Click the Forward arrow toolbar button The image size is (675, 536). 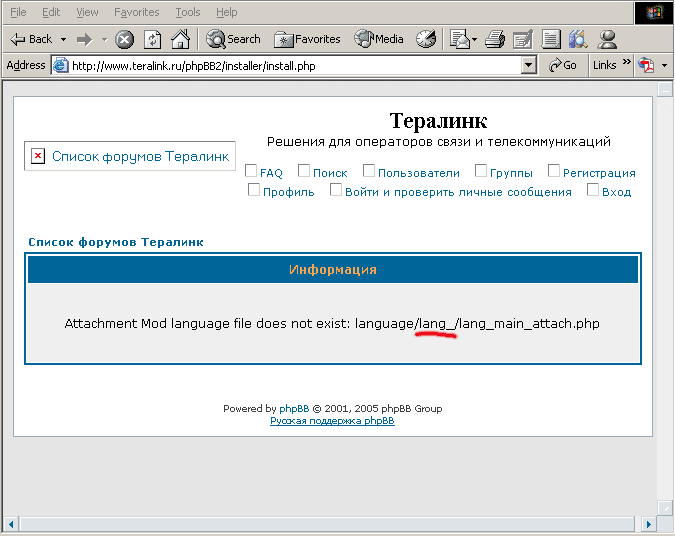click(x=84, y=40)
